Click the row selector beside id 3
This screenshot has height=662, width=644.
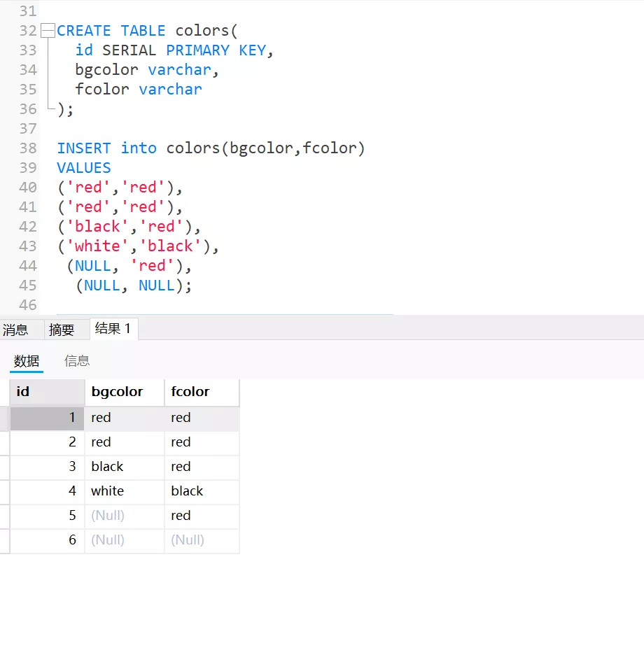pyautogui.click(x=4, y=467)
